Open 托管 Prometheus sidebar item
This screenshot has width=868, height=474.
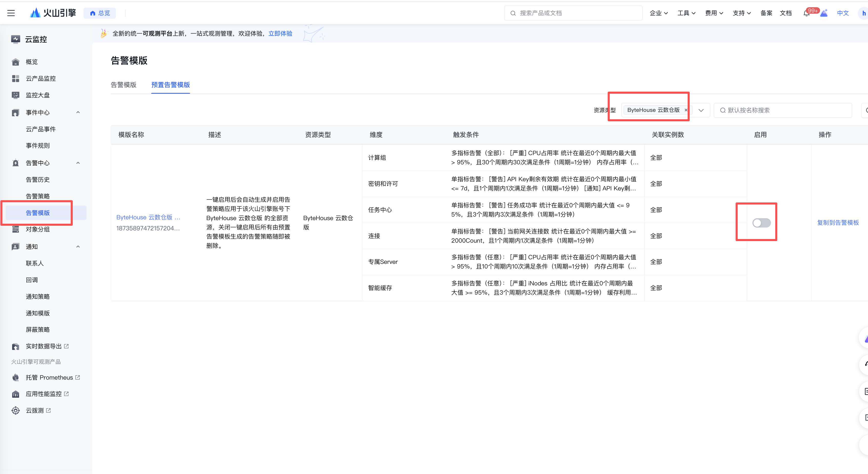point(49,377)
